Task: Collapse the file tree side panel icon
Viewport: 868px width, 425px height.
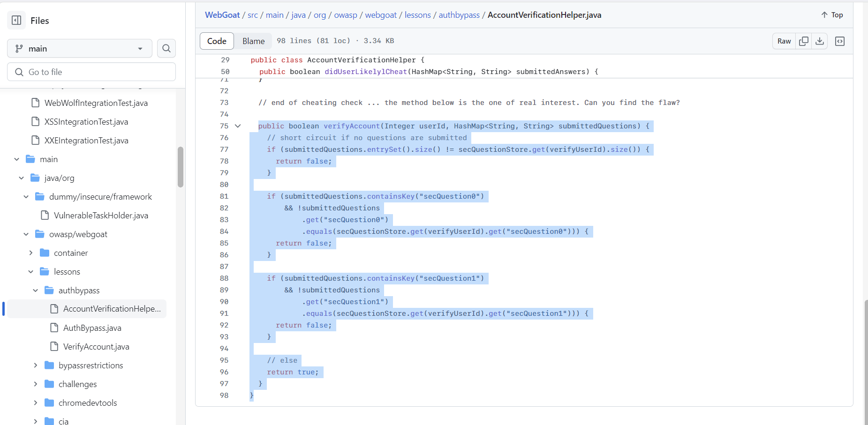Action: coord(16,20)
